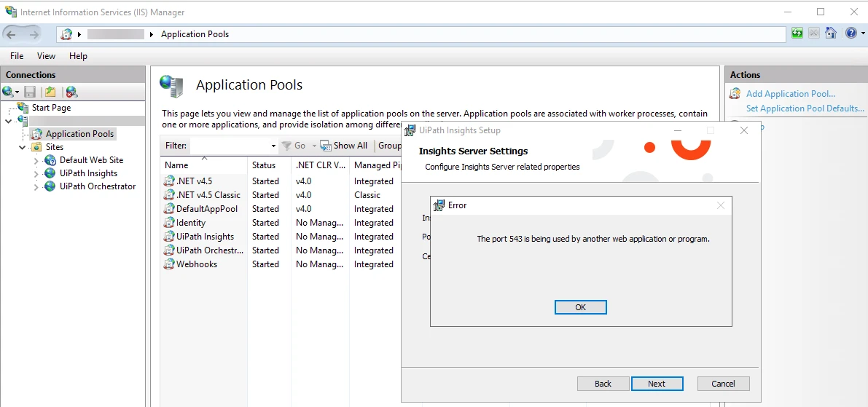Screen dimensions: 868x407
Task: Select the .NET v4.5 application pool row
Action: click(281, 181)
